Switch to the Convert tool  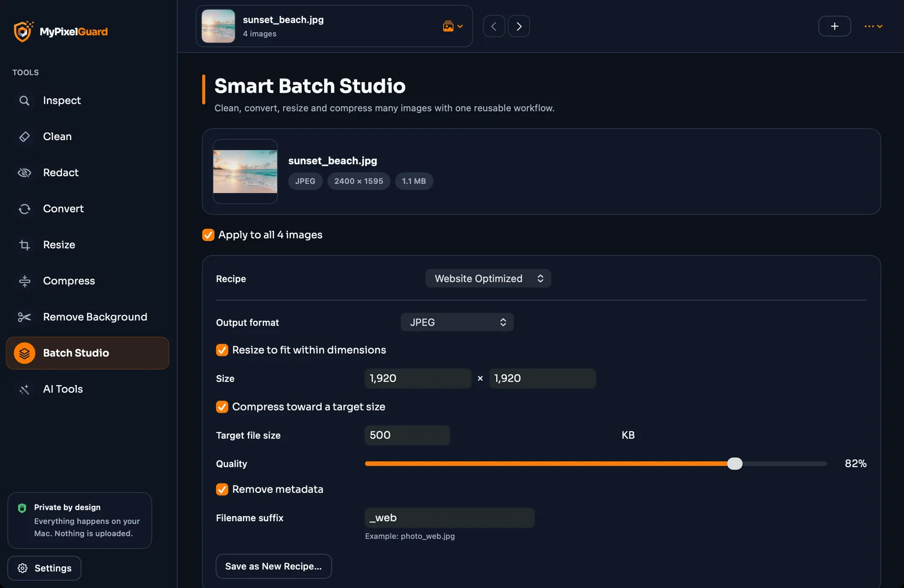click(88, 209)
